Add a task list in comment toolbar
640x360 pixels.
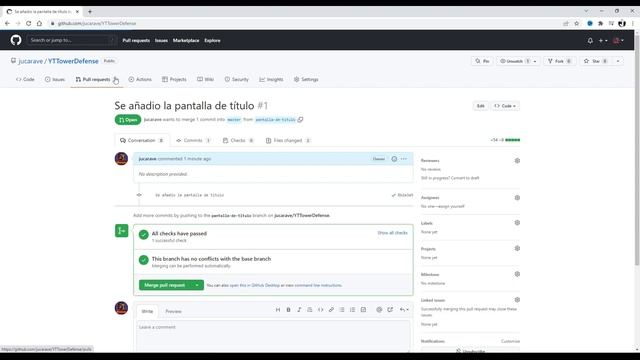363,310
